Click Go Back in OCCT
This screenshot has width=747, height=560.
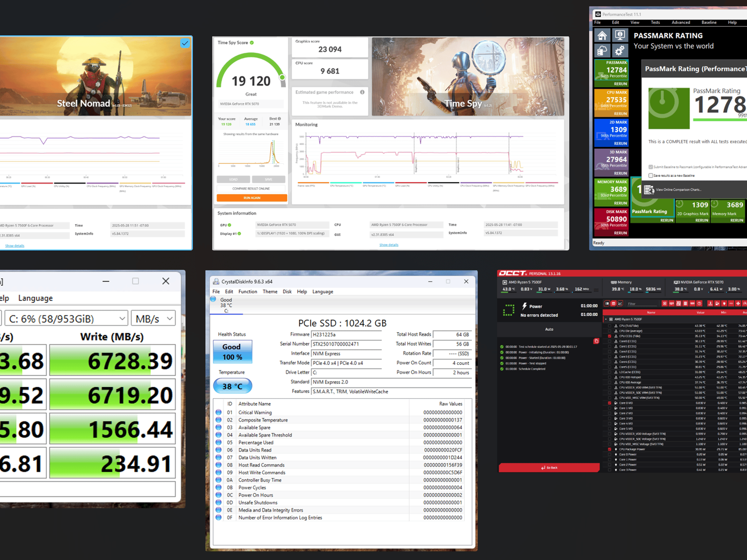coord(549,467)
